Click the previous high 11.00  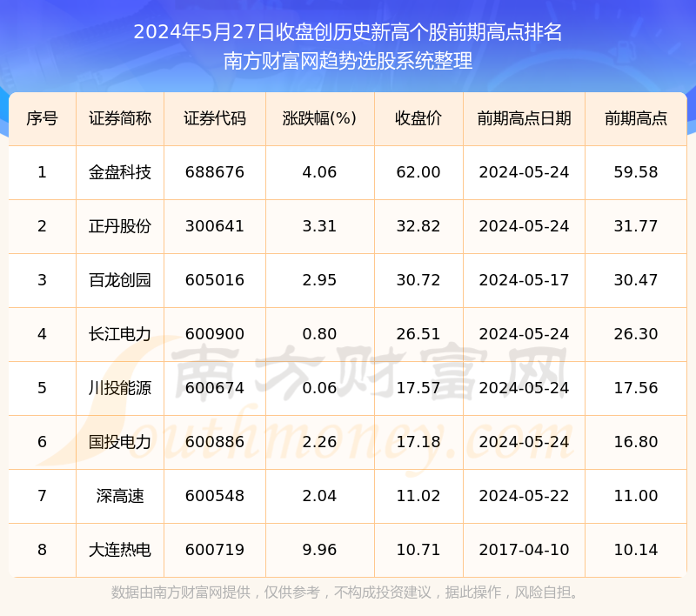tap(636, 496)
